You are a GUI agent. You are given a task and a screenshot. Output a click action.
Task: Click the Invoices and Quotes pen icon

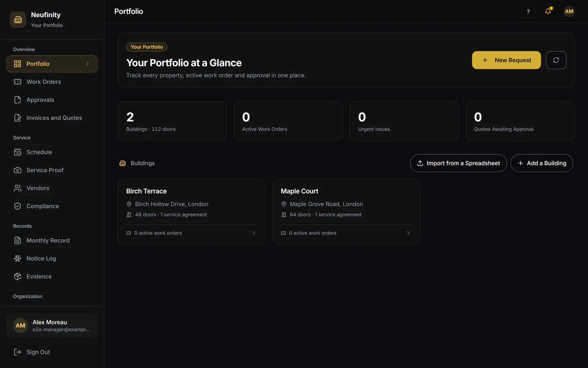tap(18, 118)
